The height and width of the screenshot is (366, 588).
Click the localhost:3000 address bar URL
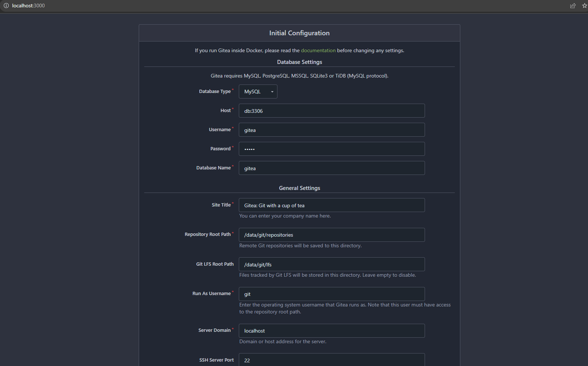click(28, 6)
